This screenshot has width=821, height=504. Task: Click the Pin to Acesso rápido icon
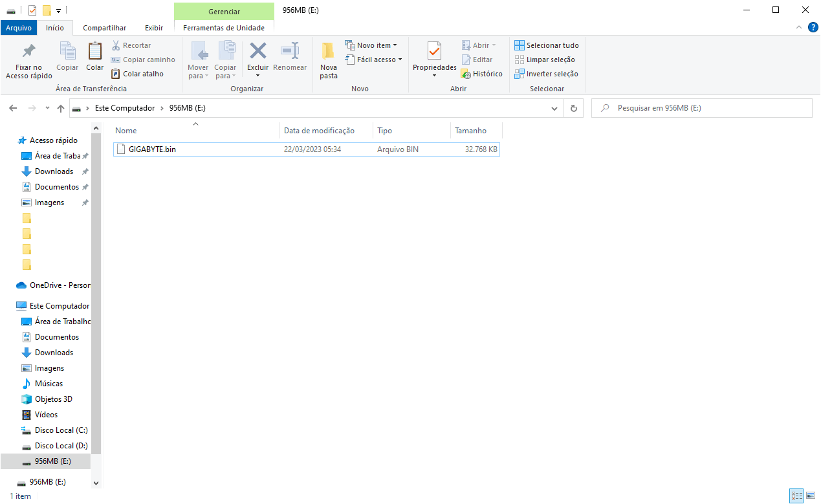tap(28, 51)
